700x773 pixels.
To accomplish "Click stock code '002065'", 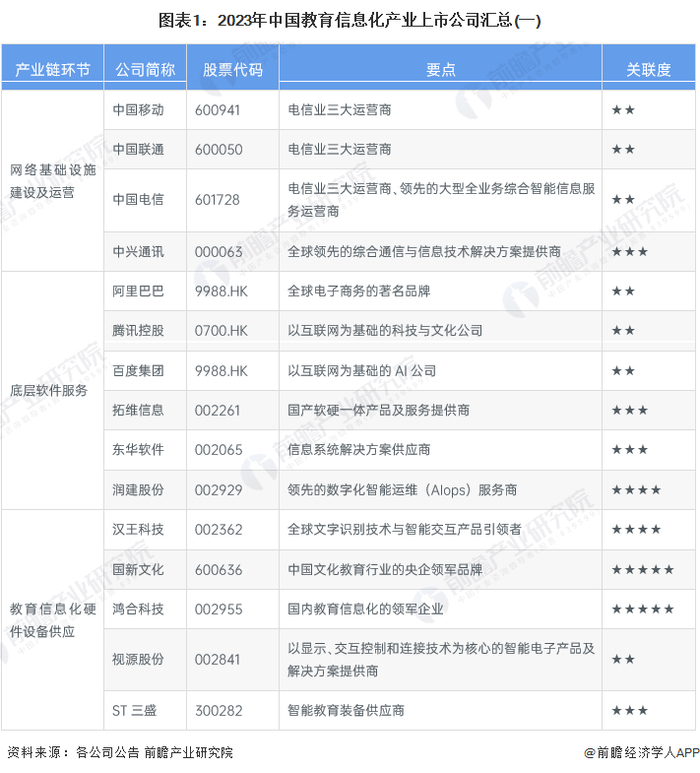I will 218,450.
